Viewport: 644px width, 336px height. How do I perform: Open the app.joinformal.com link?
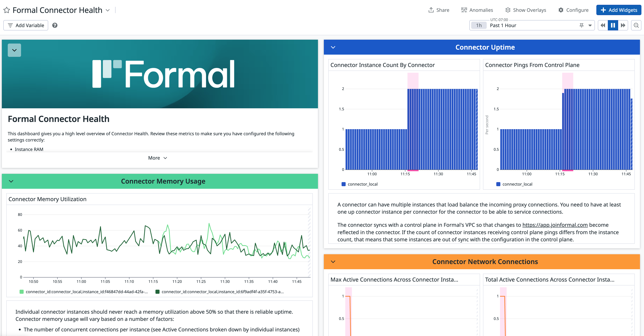click(x=555, y=225)
